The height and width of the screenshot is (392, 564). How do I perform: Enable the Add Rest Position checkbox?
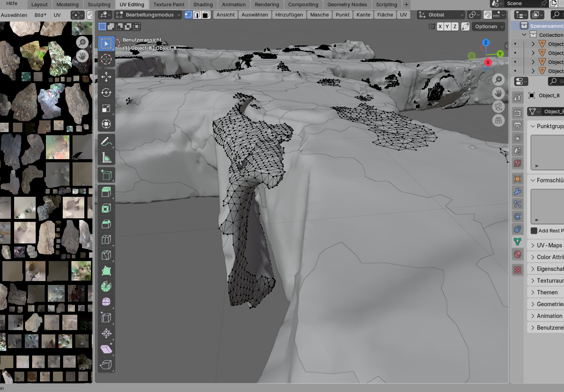[x=534, y=230]
